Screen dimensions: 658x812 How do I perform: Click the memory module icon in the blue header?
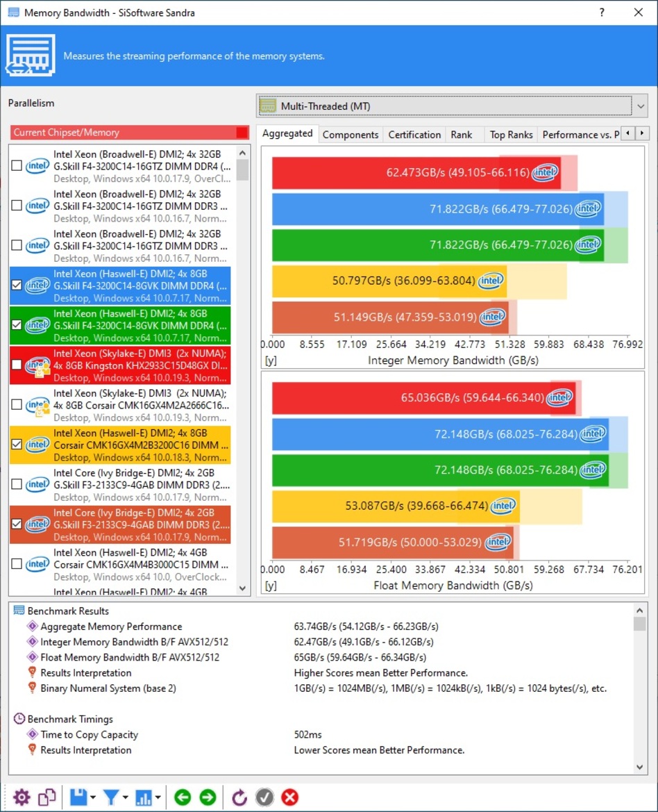(30, 56)
